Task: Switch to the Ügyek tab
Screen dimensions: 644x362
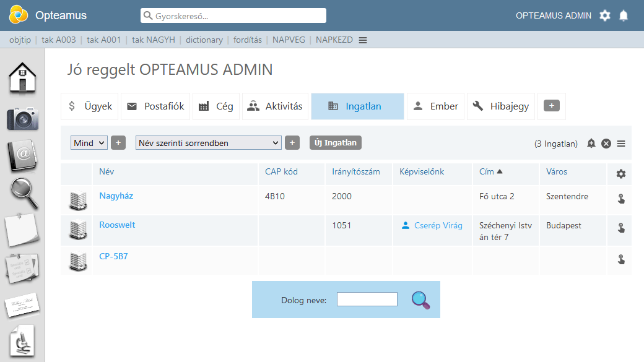Action: coord(90,106)
